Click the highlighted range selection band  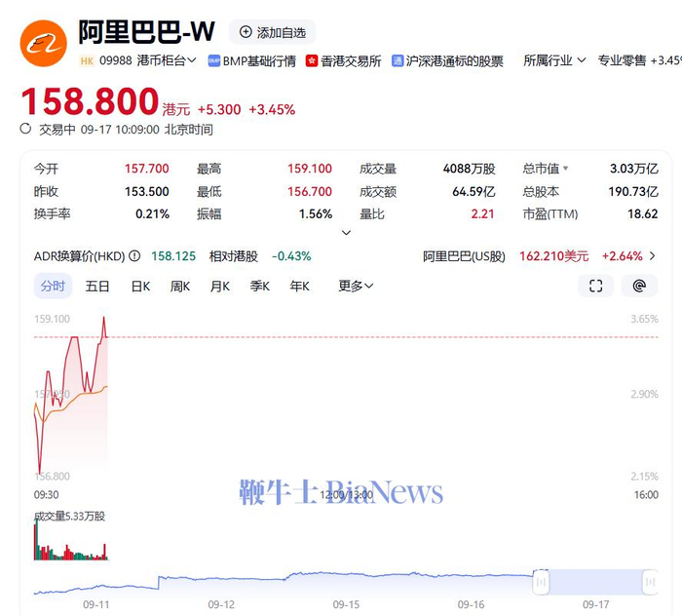[x=596, y=582]
